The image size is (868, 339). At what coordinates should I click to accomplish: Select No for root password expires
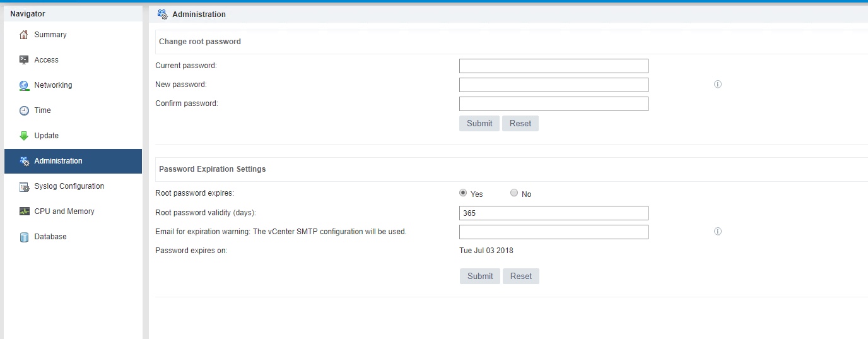[x=514, y=193]
